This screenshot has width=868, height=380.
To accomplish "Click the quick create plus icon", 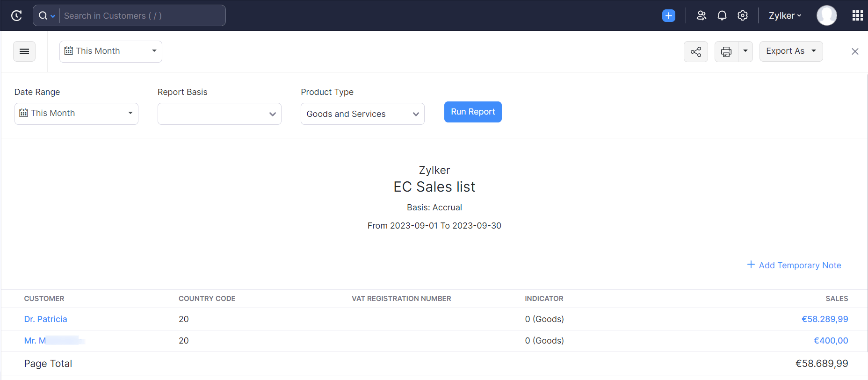I will coord(669,15).
